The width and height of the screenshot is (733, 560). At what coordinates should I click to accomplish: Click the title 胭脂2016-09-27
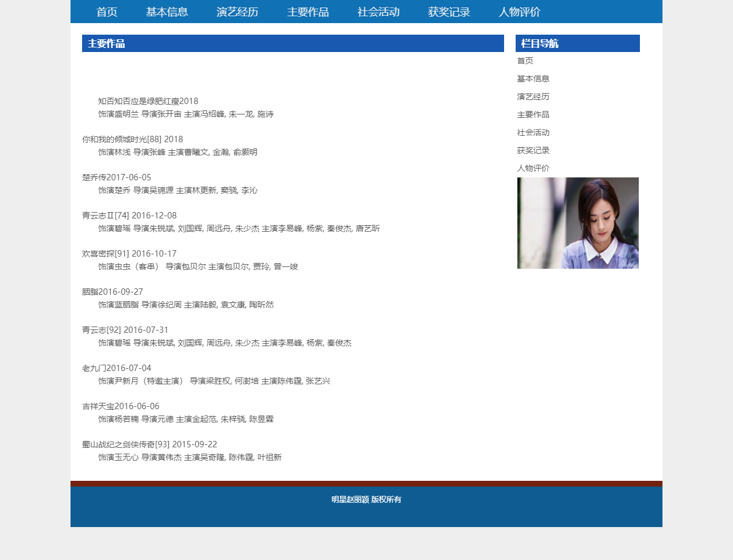pyautogui.click(x=113, y=292)
